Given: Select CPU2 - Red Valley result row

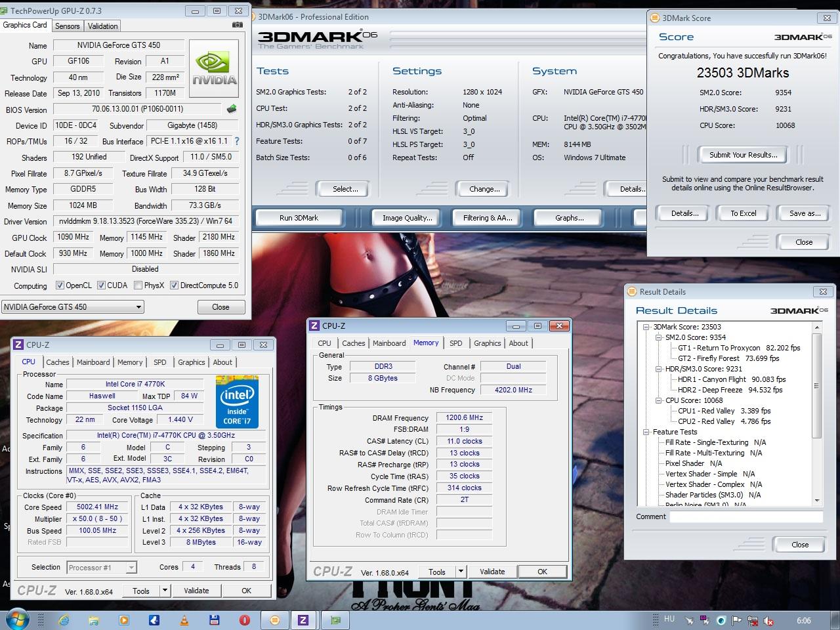Looking at the screenshot, I should point(724,421).
